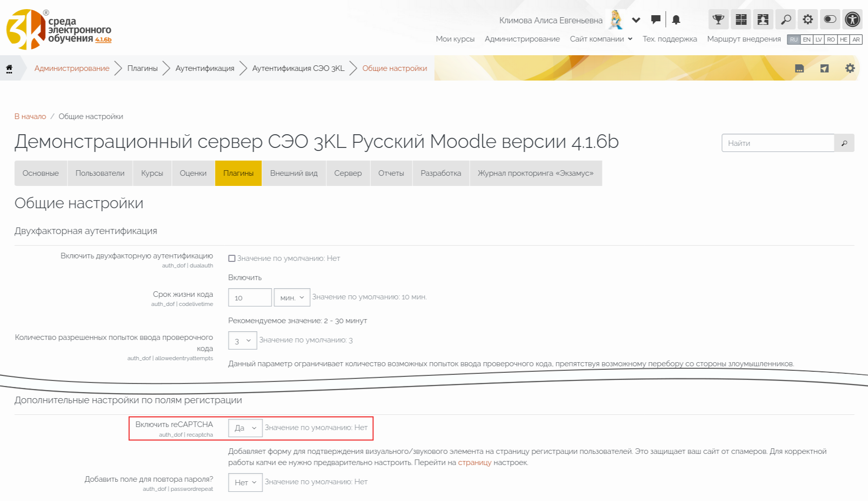The height and width of the screenshot is (501, 868).
Task: Click the Двухфакторная аутентификация section heading
Action: (86, 231)
